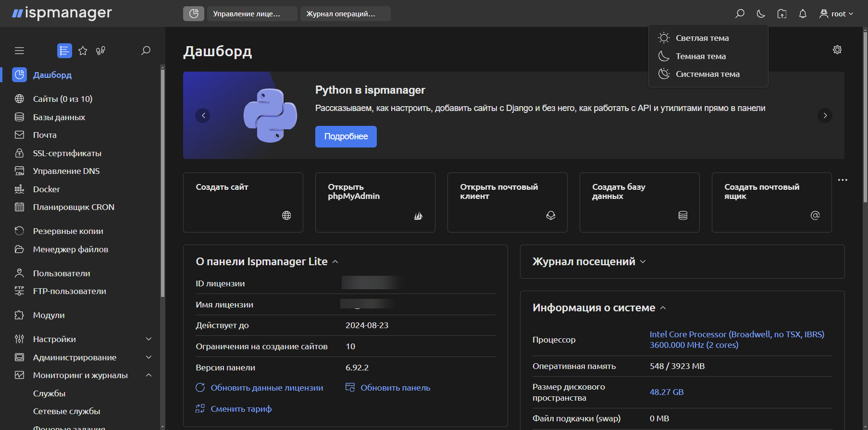Collapse Мониторинг и журналы chevron
Image resolution: width=868 pixels, height=430 pixels.
[x=149, y=375]
